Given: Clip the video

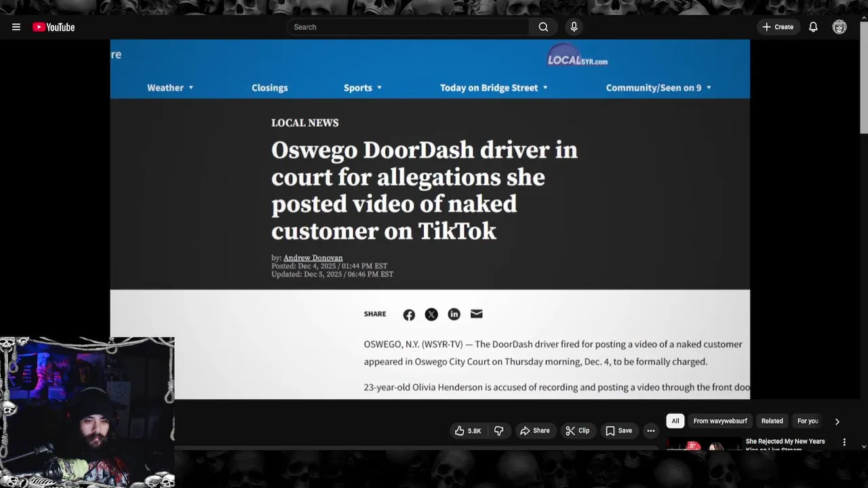Looking at the screenshot, I should point(577,430).
